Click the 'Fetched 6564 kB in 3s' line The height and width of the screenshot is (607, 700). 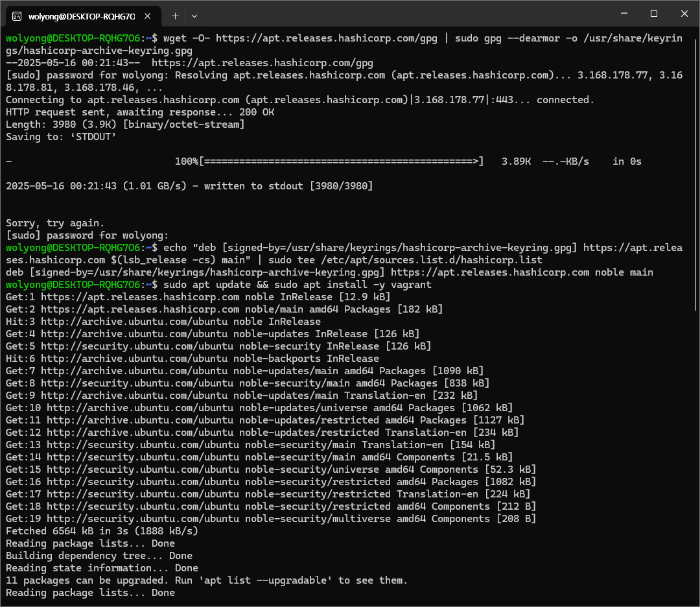(x=102, y=531)
